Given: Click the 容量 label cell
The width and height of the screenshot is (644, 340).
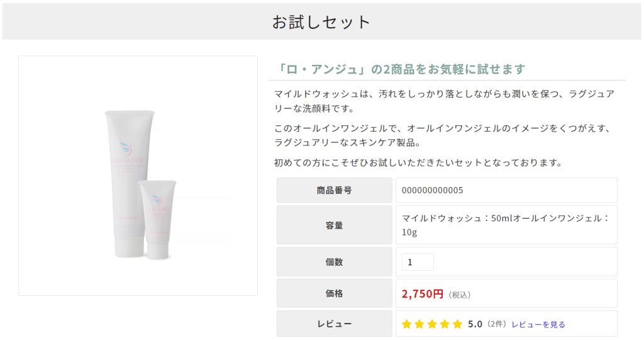Looking at the screenshot, I should [x=334, y=225].
